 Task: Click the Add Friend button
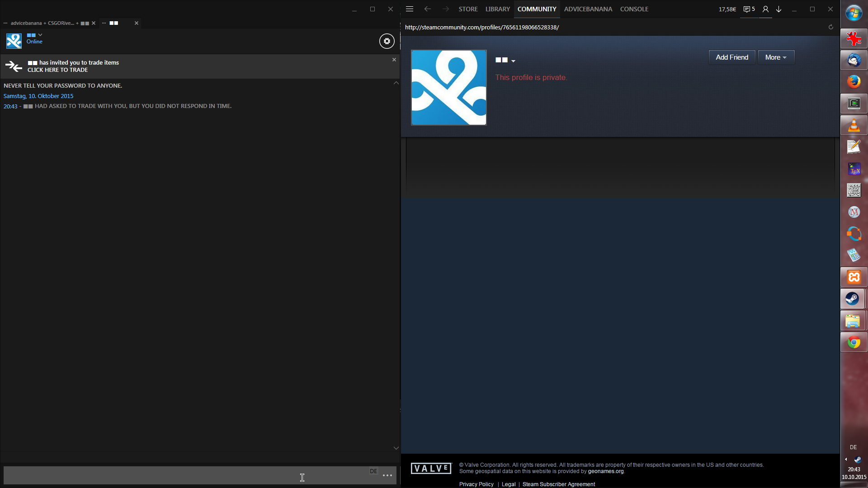click(x=731, y=57)
